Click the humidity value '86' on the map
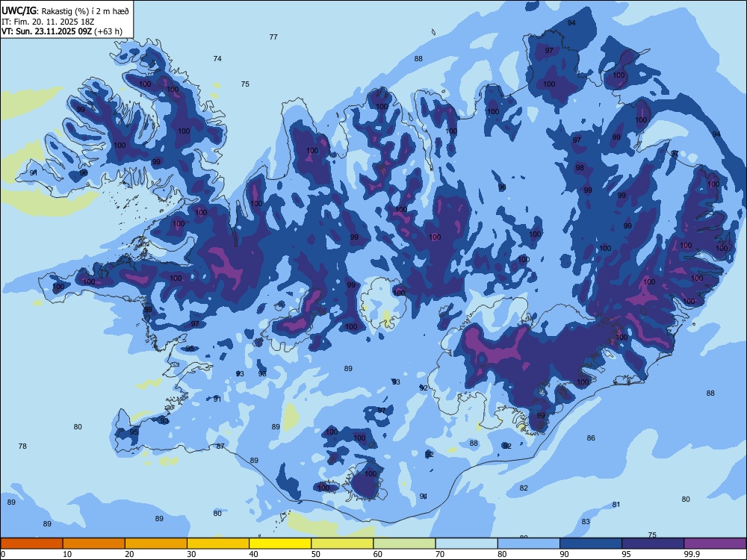Screen dimensions: 747x560 591,438
